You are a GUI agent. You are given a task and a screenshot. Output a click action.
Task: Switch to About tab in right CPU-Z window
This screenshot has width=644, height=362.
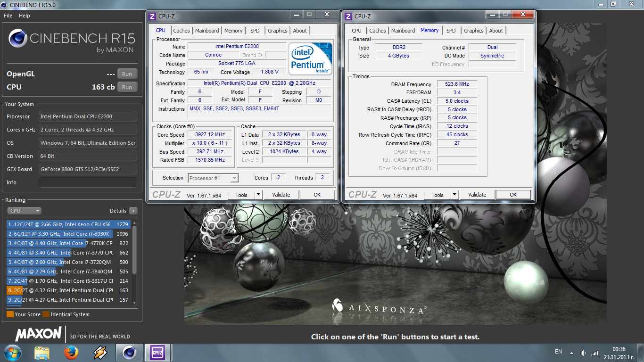coord(496,31)
